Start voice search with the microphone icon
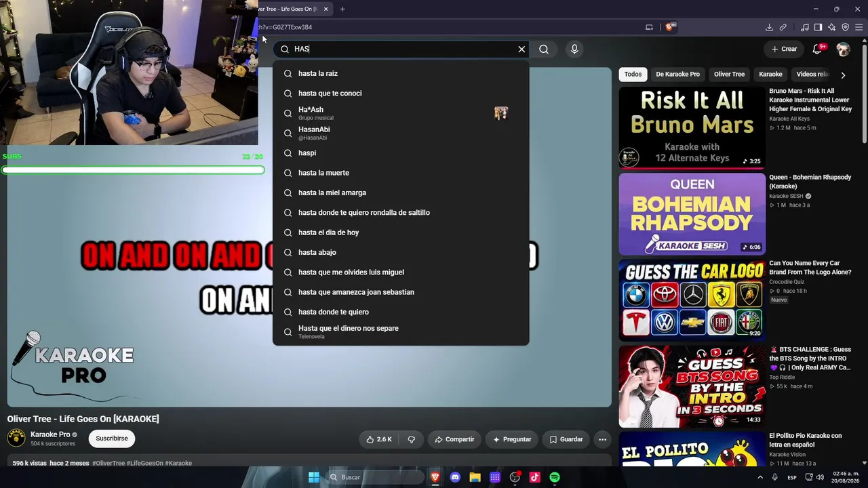 pos(574,49)
